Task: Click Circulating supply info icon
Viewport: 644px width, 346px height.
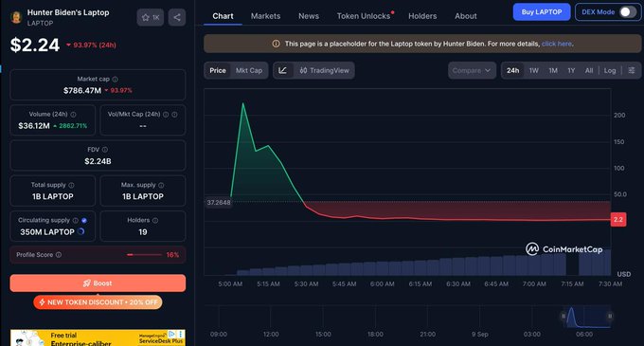Action: tap(75, 220)
